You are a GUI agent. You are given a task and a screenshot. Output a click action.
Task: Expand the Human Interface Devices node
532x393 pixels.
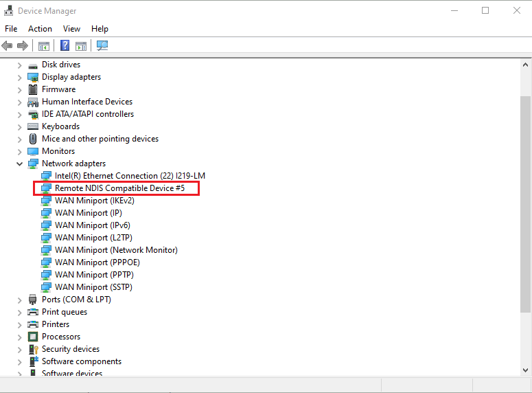19,102
